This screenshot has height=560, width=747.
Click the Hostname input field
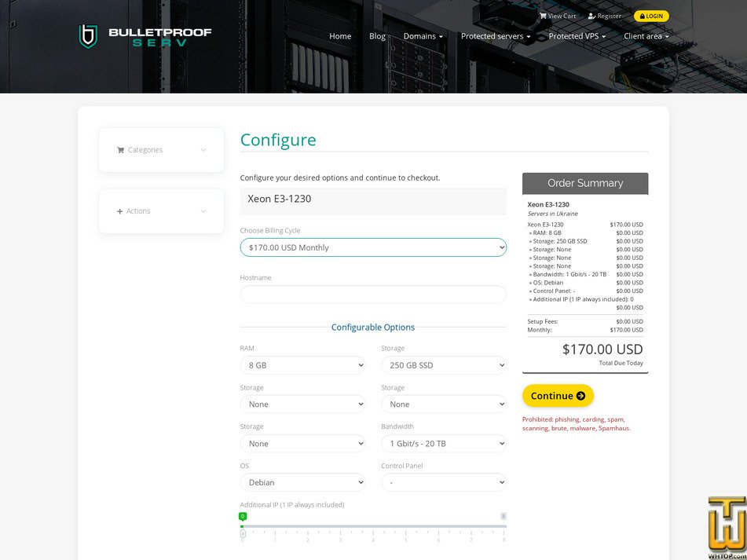[373, 295]
